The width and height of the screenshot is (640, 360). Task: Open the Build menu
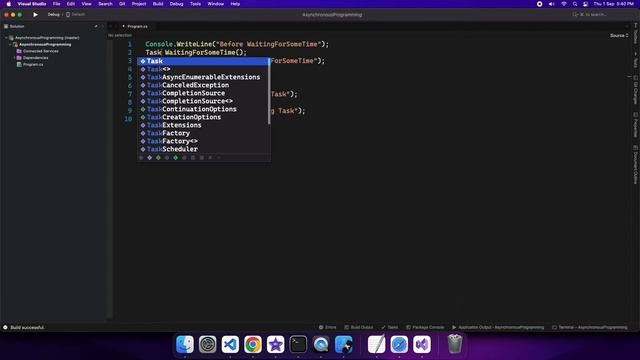(158, 4)
